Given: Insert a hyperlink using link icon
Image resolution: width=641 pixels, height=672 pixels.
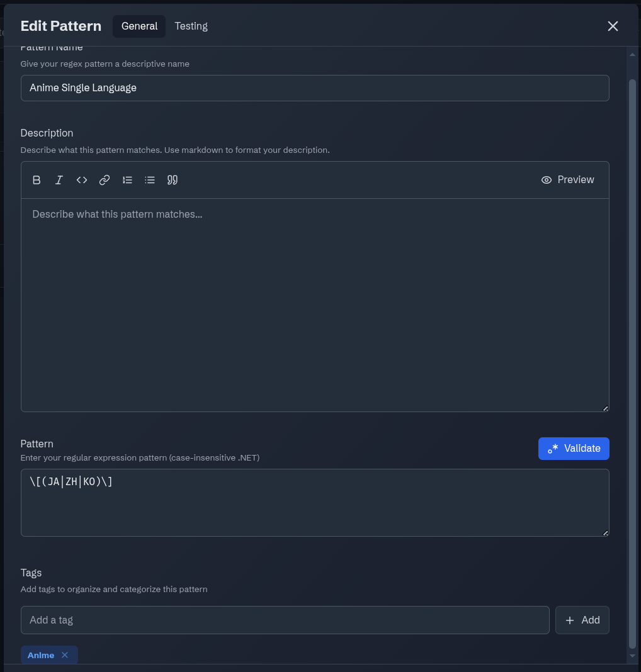Looking at the screenshot, I should click(x=105, y=180).
